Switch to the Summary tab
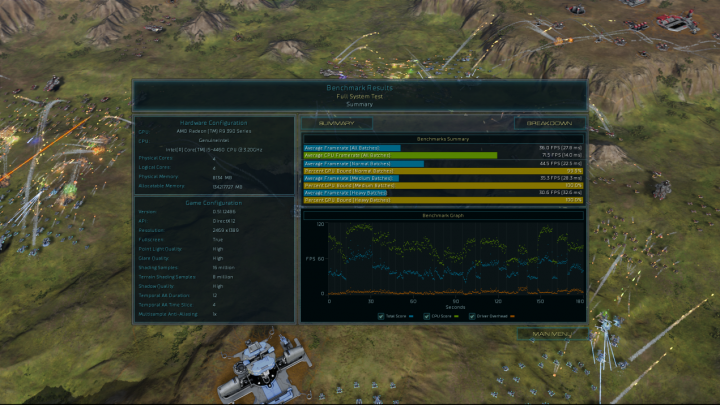The image size is (720, 405). [337, 123]
